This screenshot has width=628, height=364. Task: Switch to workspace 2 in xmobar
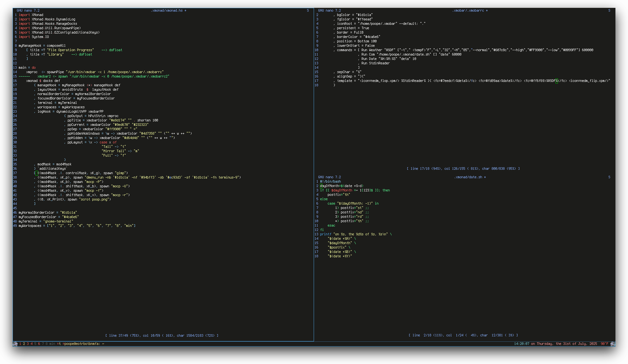point(24,344)
